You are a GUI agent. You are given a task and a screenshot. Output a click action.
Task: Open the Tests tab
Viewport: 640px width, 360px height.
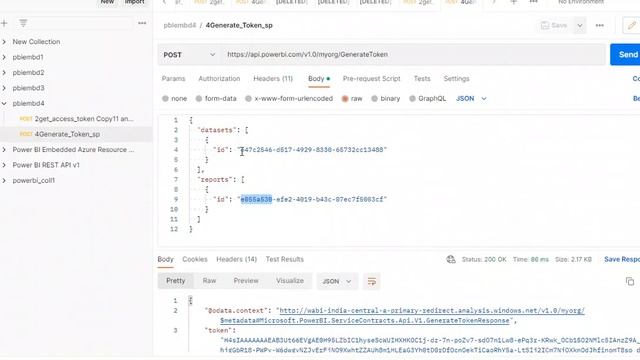tap(422, 78)
